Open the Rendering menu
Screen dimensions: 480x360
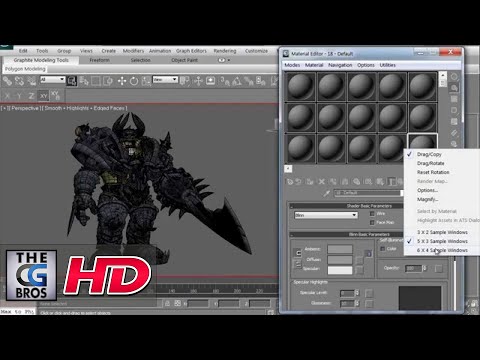point(225,51)
